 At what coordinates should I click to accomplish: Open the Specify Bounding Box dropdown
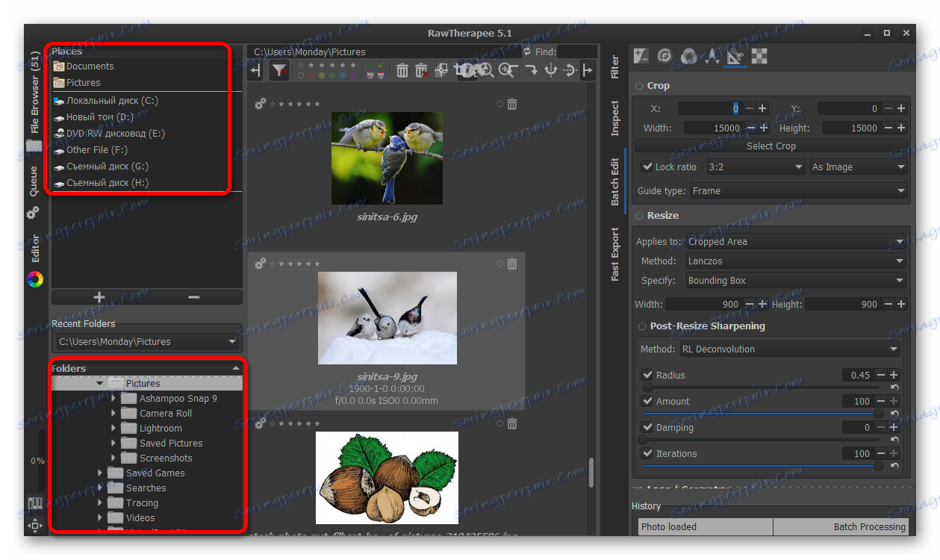pos(796,280)
